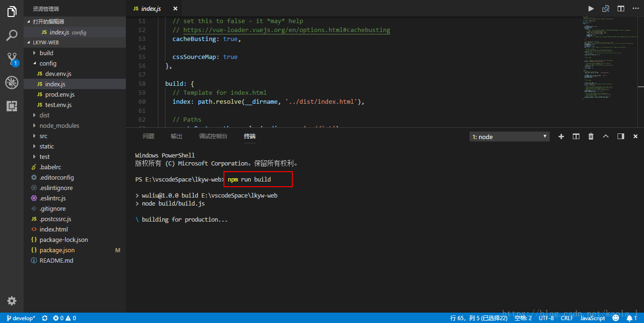Close the terminal panel
Image resolution: width=644 pixels, height=323 pixels.
[636, 136]
